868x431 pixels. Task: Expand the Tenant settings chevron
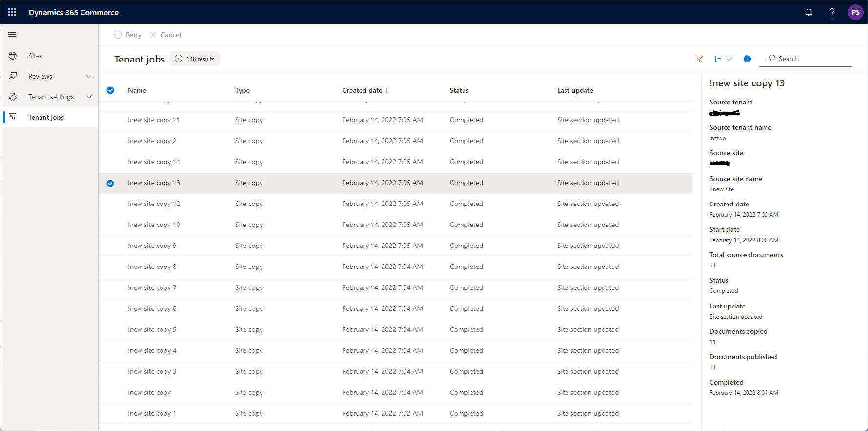(89, 97)
